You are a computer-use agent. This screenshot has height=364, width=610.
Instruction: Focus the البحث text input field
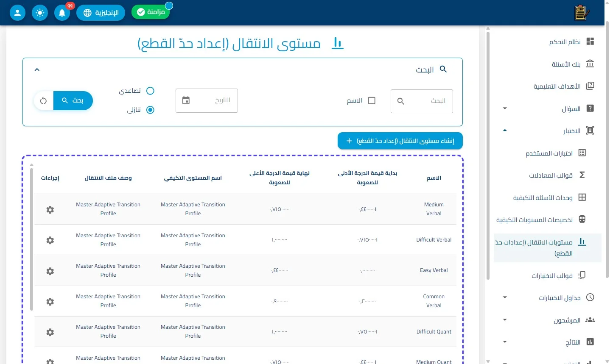click(x=422, y=101)
